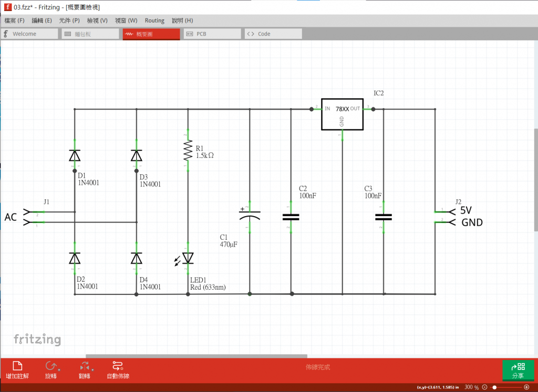
Task: Click the Autoroute (自動佈線) icon
Action: pos(118,366)
